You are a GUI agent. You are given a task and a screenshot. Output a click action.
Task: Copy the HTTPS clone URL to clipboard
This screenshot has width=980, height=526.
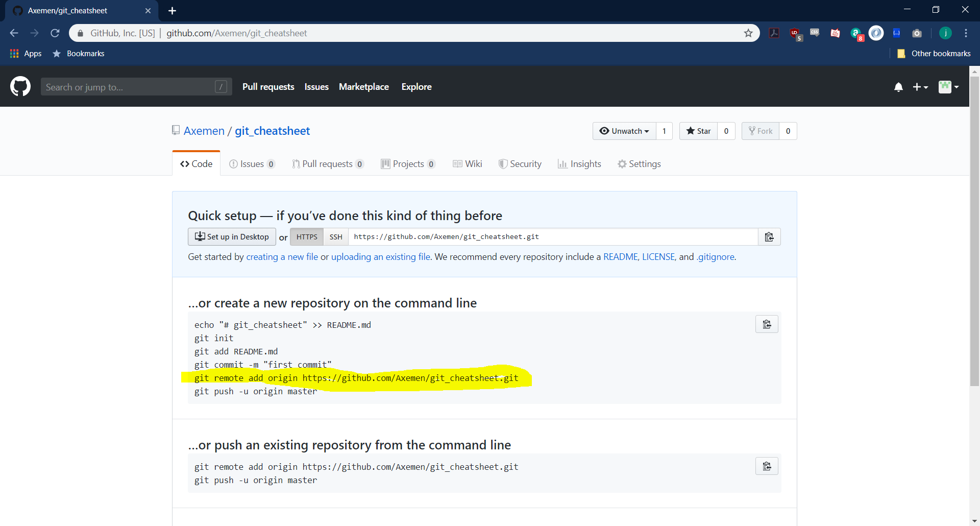point(769,237)
